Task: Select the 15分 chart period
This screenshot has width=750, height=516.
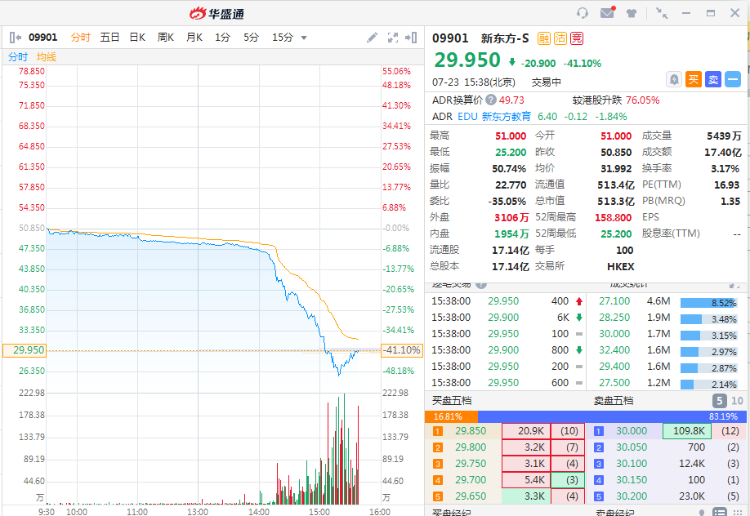Action: click(x=282, y=37)
